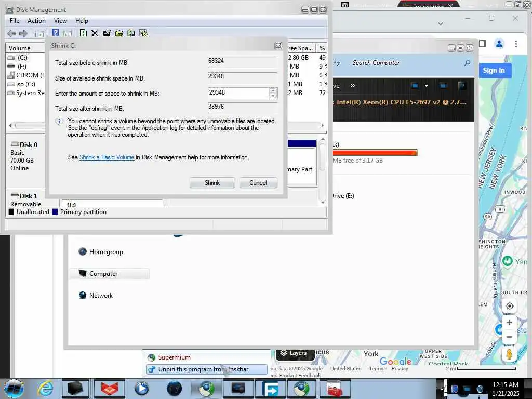Click the open-folder toolbar icon
This screenshot has width=532, height=399.
click(x=119, y=33)
